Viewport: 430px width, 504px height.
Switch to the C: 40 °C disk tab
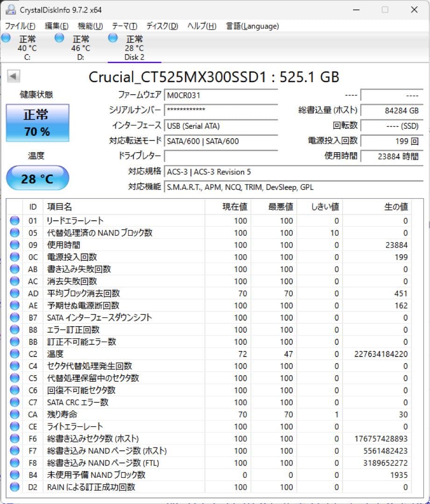coord(28,48)
